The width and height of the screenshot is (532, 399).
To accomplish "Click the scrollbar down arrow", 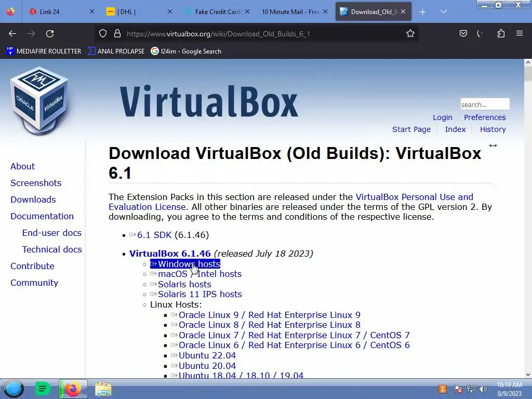I will coord(528,375).
